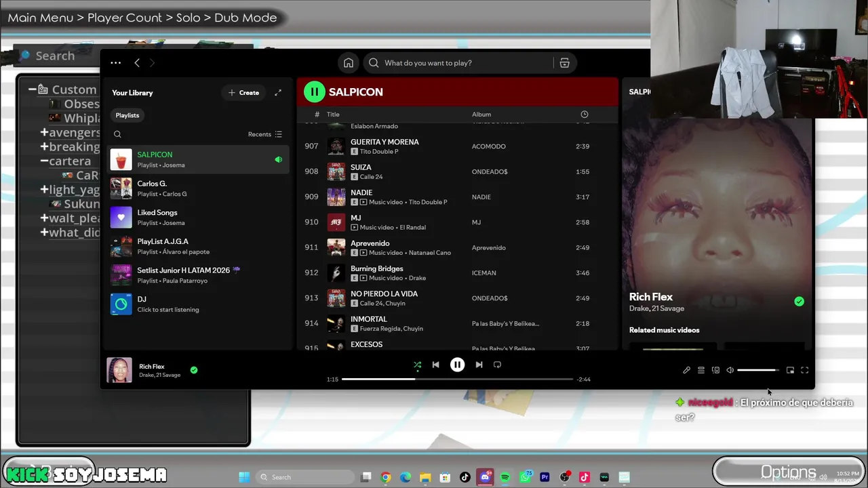Sort by duration clock icon header

pos(585,115)
